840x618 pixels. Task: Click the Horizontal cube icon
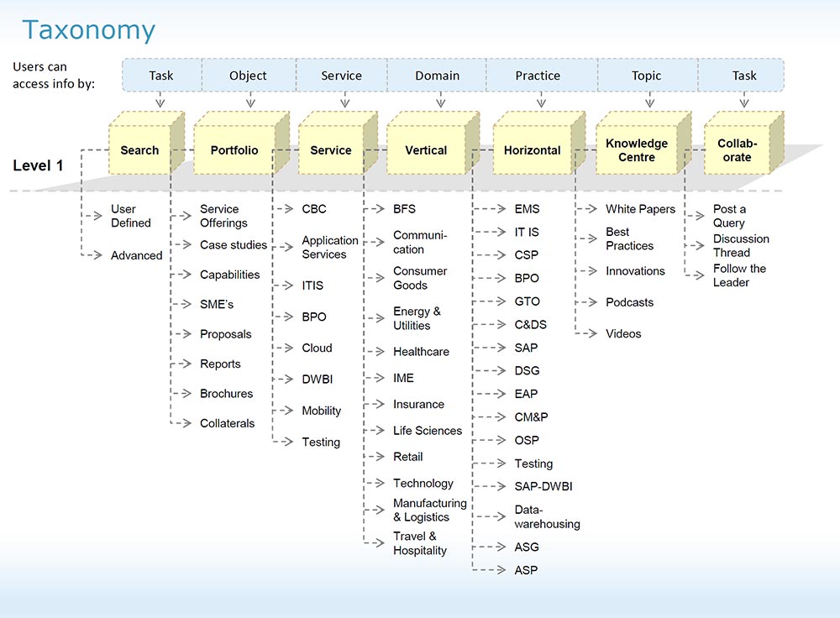coord(533,150)
